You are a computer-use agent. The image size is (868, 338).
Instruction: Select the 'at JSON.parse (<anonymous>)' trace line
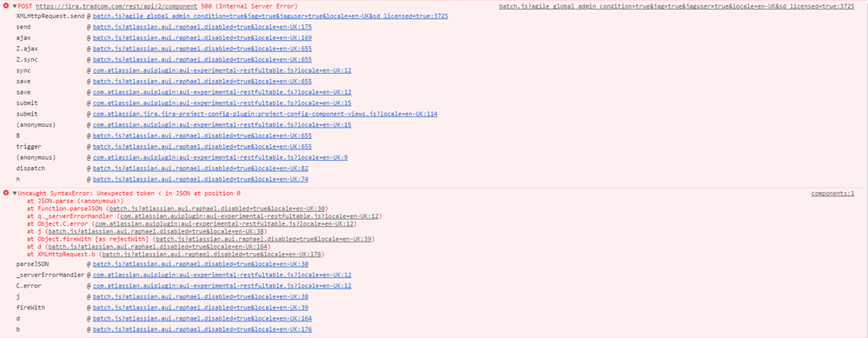pyautogui.click(x=76, y=202)
